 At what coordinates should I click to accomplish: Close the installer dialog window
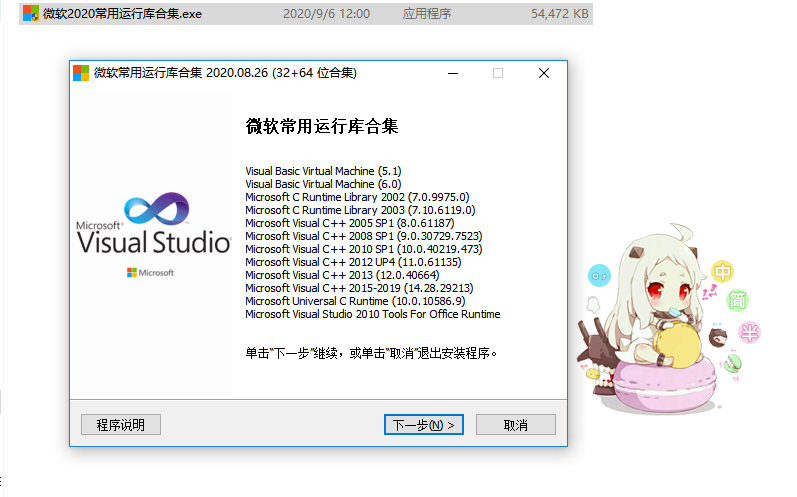pyautogui.click(x=543, y=73)
